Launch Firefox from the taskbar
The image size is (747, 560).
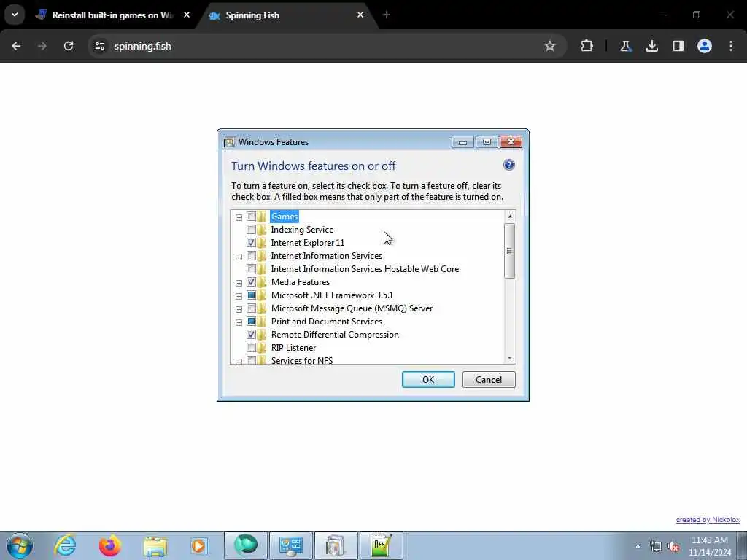[x=110, y=545]
